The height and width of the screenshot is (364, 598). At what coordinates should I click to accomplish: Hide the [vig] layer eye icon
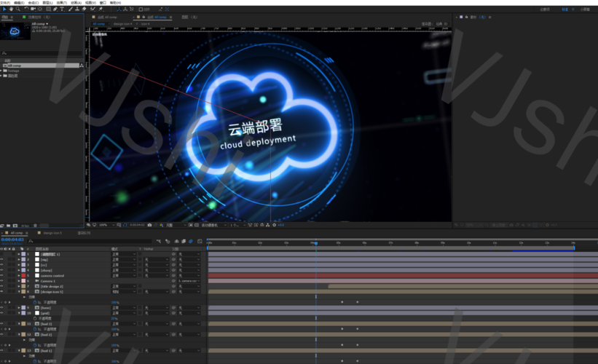pos(2,259)
